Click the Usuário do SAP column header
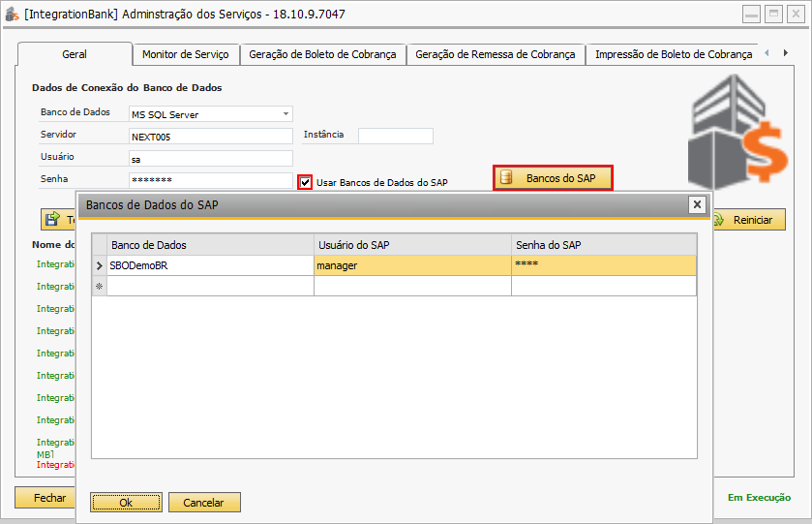Image resolution: width=812 pixels, height=524 pixels. 412,245
